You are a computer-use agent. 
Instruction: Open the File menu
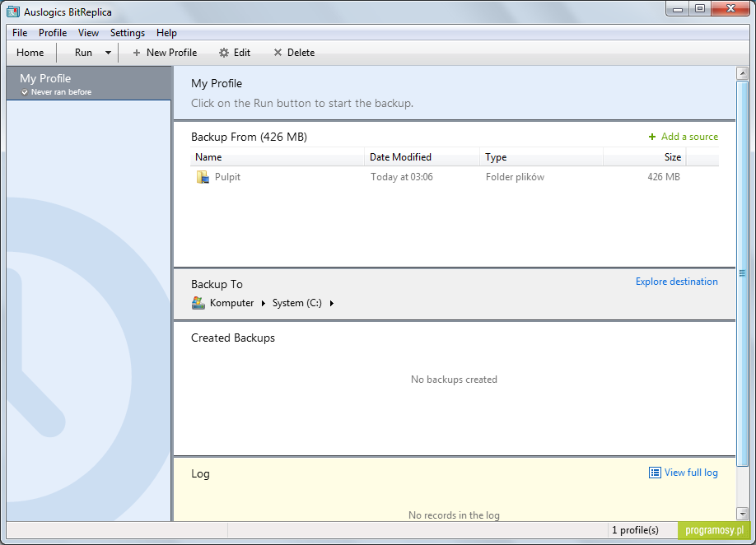[20, 33]
